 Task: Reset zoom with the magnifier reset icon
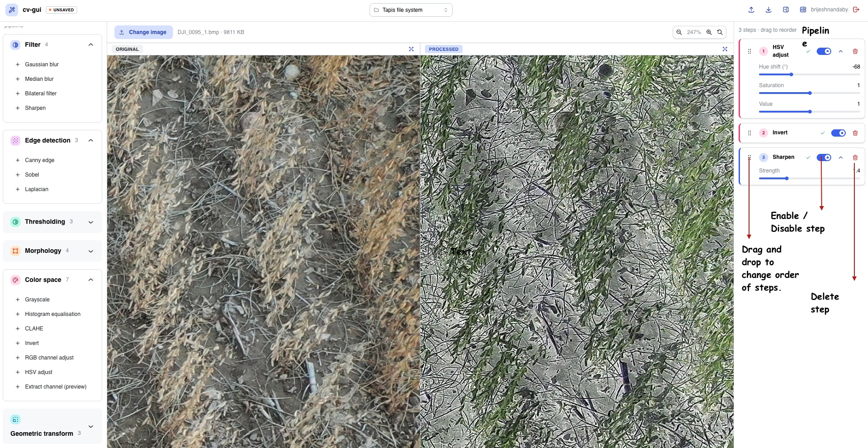(720, 32)
